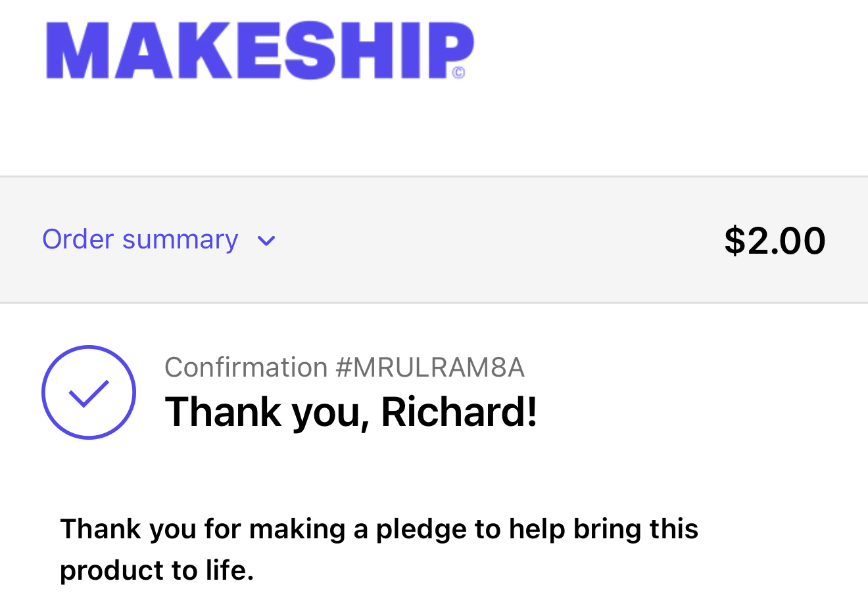Screen dimensions: 868x608
Task: Click the dollar sign in the total
Action: point(734,241)
